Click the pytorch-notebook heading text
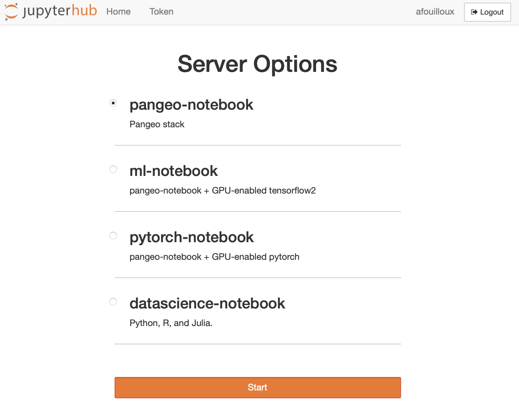The height and width of the screenshot is (420, 519). click(x=192, y=237)
